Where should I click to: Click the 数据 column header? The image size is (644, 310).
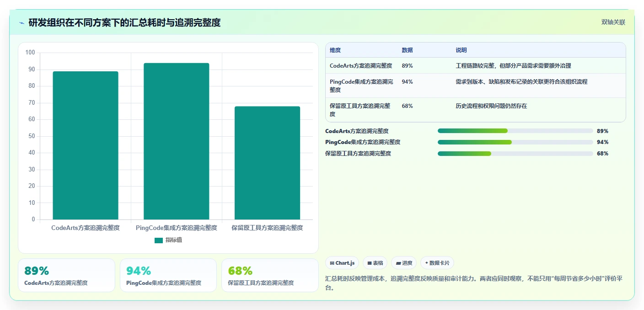(x=407, y=50)
